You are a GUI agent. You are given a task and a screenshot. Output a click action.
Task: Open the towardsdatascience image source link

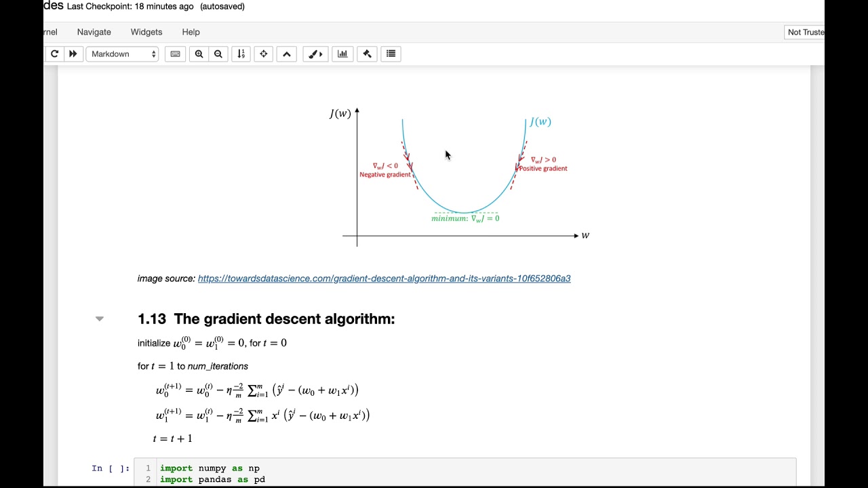[x=384, y=279]
